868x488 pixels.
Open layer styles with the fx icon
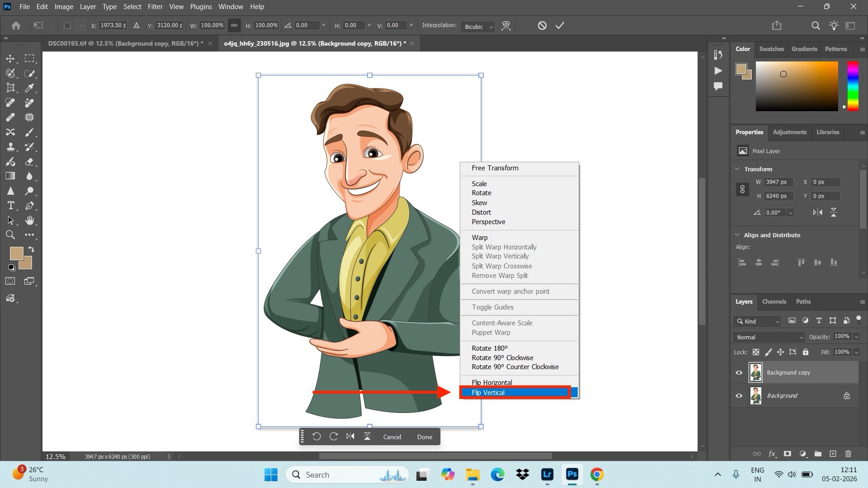click(x=773, y=454)
